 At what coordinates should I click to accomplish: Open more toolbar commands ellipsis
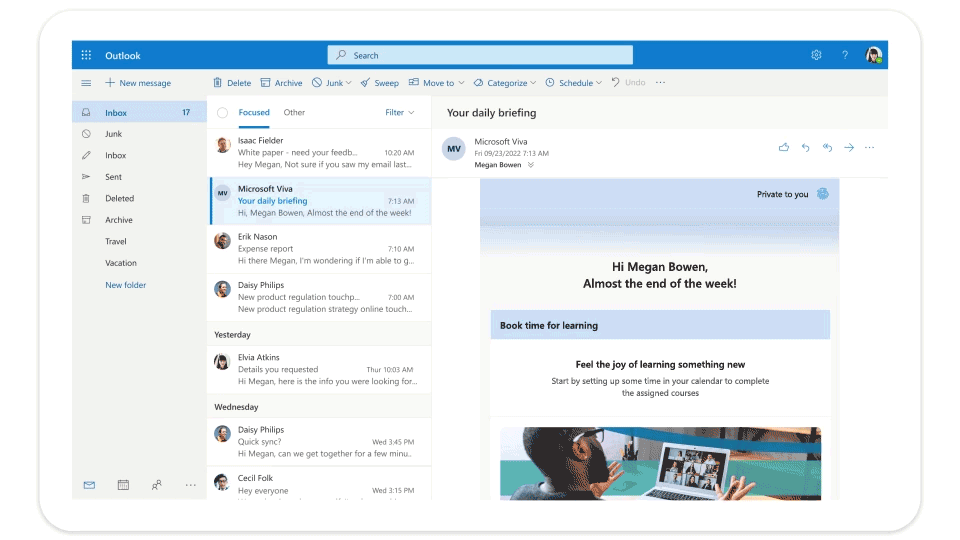click(660, 83)
